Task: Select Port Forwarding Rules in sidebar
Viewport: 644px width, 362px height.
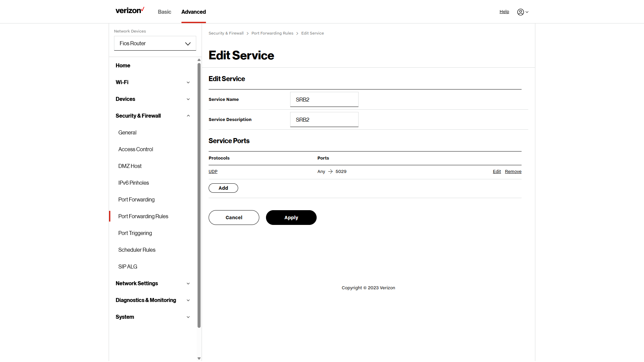Action: [x=143, y=217]
